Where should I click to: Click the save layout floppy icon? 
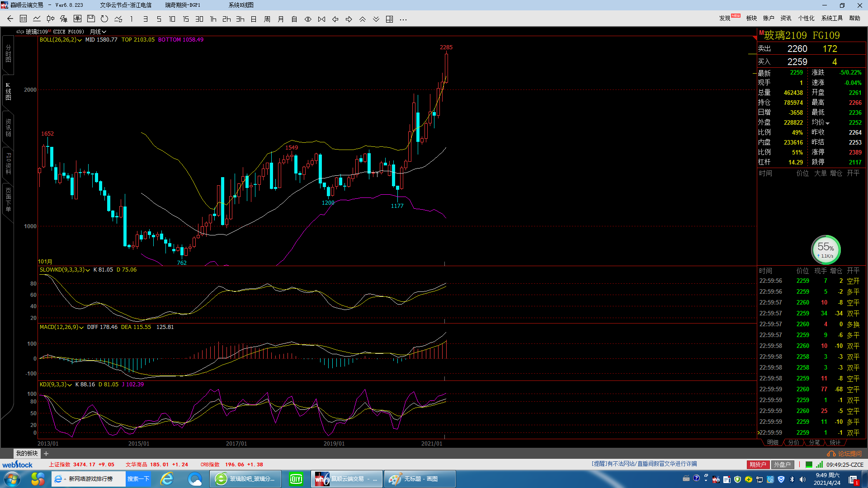pyautogui.click(x=91, y=19)
